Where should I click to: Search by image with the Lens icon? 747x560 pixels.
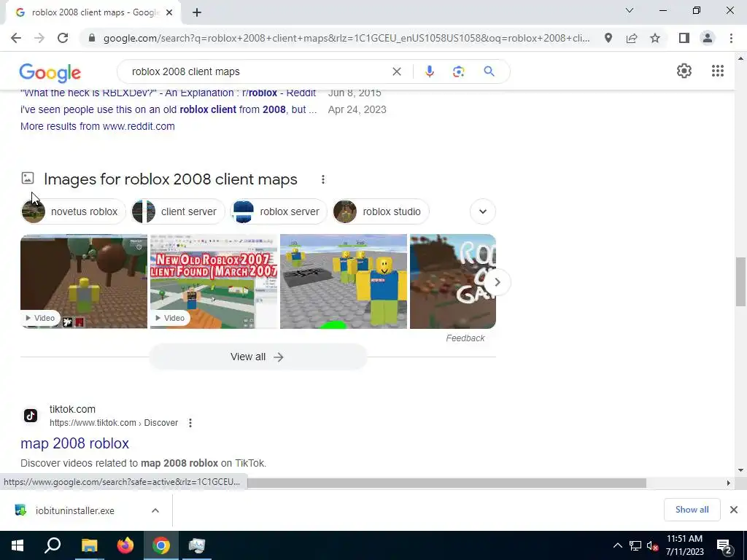(458, 71)
